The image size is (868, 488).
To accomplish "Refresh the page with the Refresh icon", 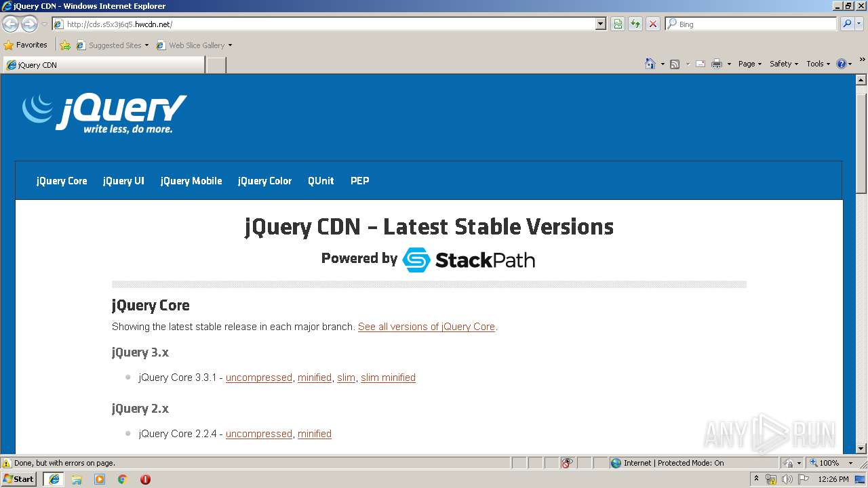I will coord(635,24).
